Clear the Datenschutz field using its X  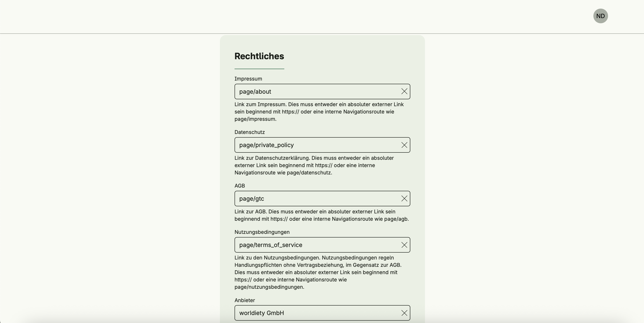click(x=404, y=145)
